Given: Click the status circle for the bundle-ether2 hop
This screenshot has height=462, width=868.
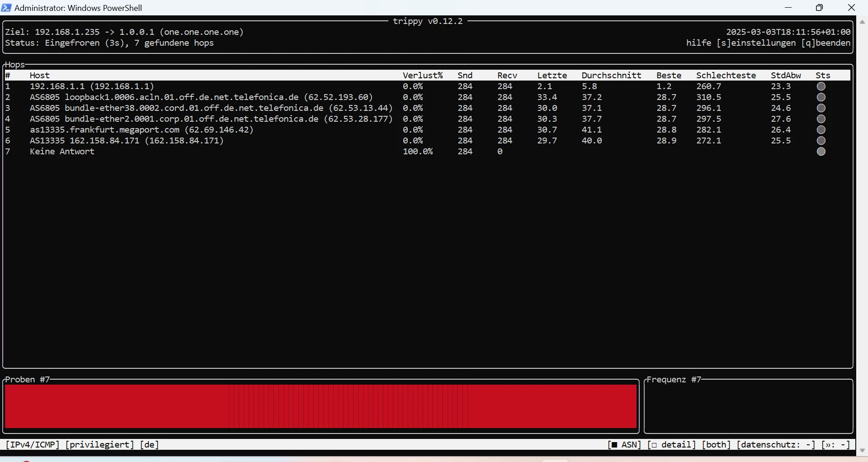Looking at the screenshot, I should point(821,119).
